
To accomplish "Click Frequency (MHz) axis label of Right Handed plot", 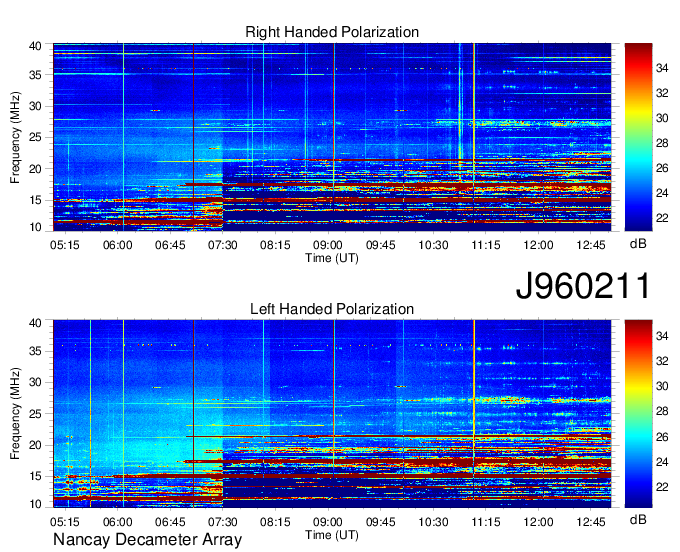I will point(15,137).
